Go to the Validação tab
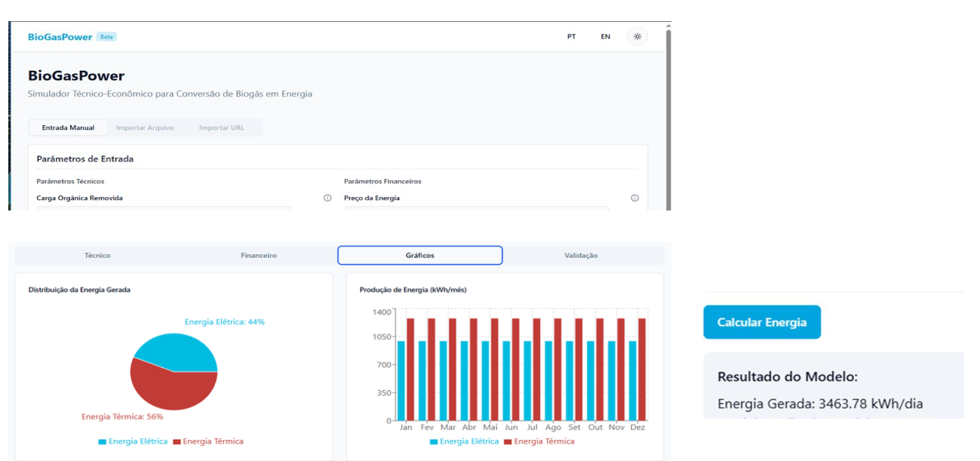The image size is (980, 461). tap(581, 256)
